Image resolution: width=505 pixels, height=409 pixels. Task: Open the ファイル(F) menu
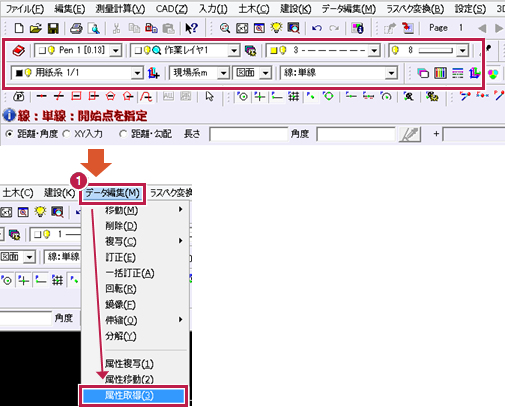point(25,9)
